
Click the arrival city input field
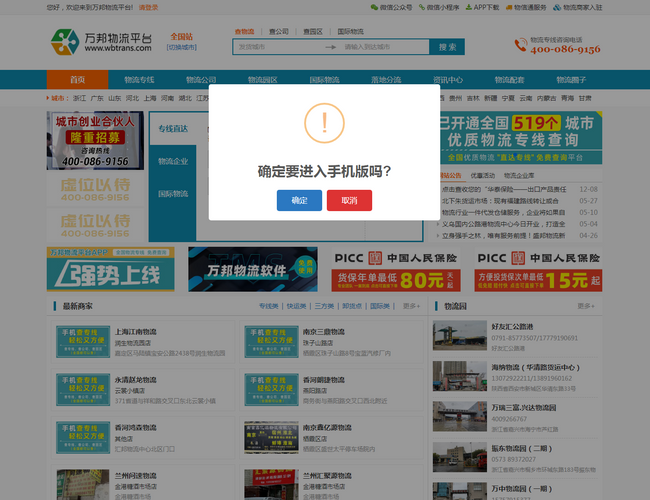[385, 47]
